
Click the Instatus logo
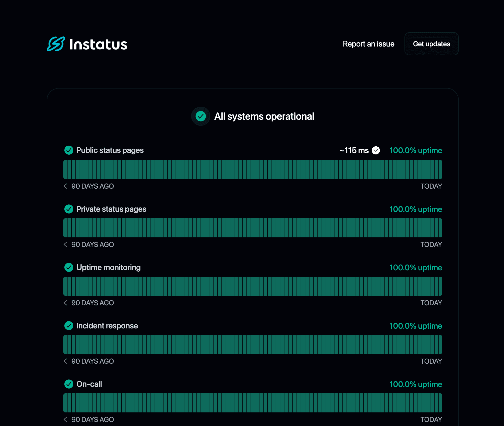point(87,44)
